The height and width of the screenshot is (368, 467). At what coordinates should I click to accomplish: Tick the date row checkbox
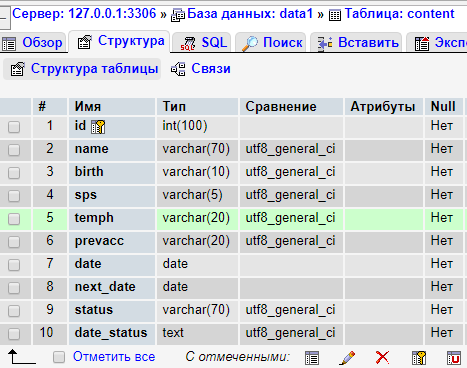point(14,265)
